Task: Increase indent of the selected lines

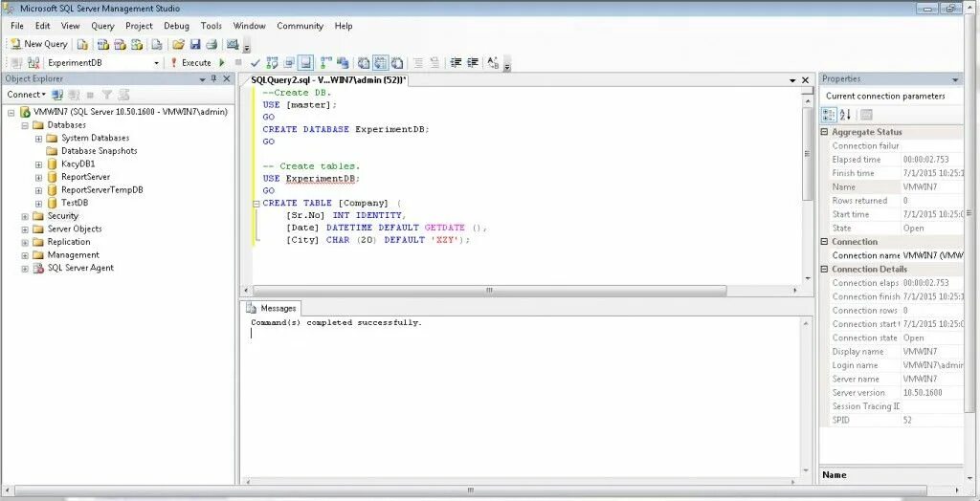Action: tap(473, 62)
